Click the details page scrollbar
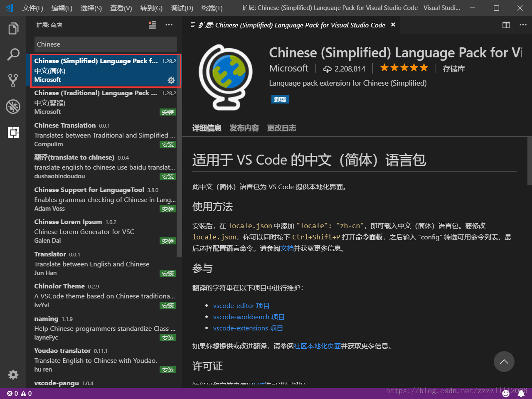This screenshot has height=399, width=532. pos(530,160)
